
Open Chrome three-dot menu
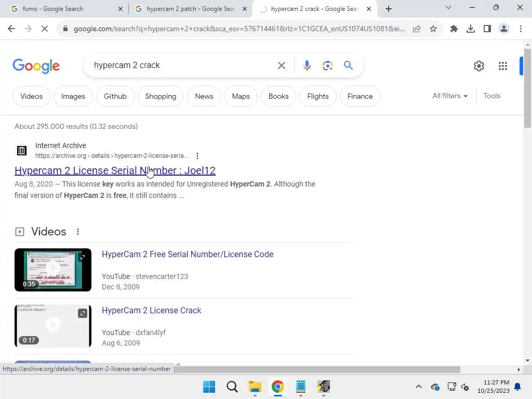click(x=521, y=29)
